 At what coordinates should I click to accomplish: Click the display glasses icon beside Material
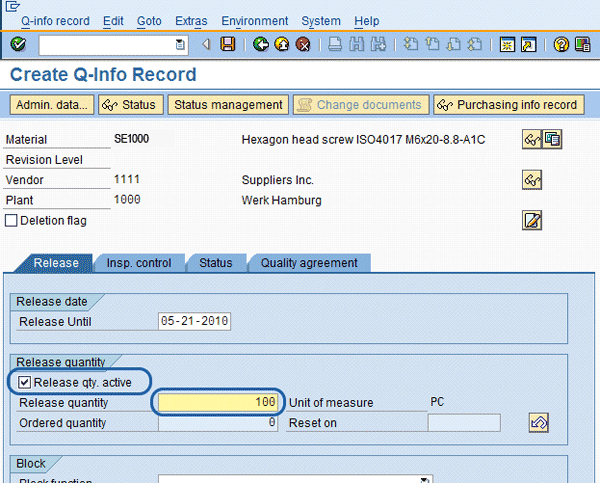tap(532, 139)
